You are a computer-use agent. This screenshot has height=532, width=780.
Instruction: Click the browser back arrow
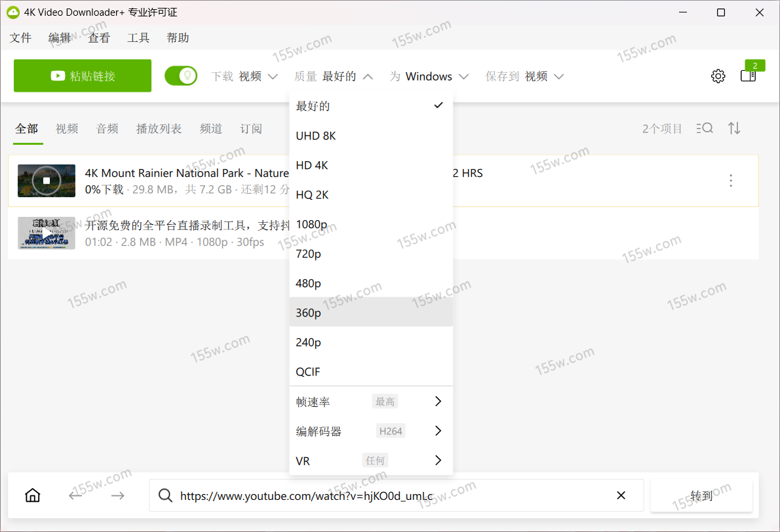pyautogui.click(x=75, y=495)
